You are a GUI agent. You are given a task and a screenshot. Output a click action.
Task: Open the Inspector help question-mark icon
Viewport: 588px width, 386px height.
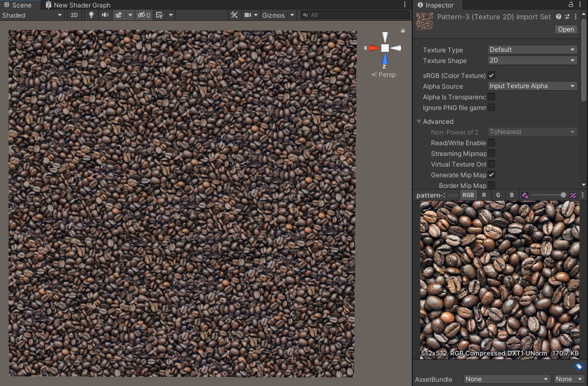point(558,17)
